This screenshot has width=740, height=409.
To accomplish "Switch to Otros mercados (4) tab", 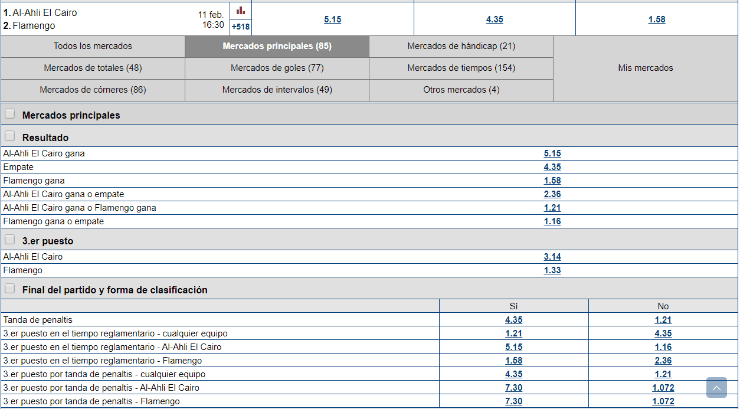I will click(461, 90).
